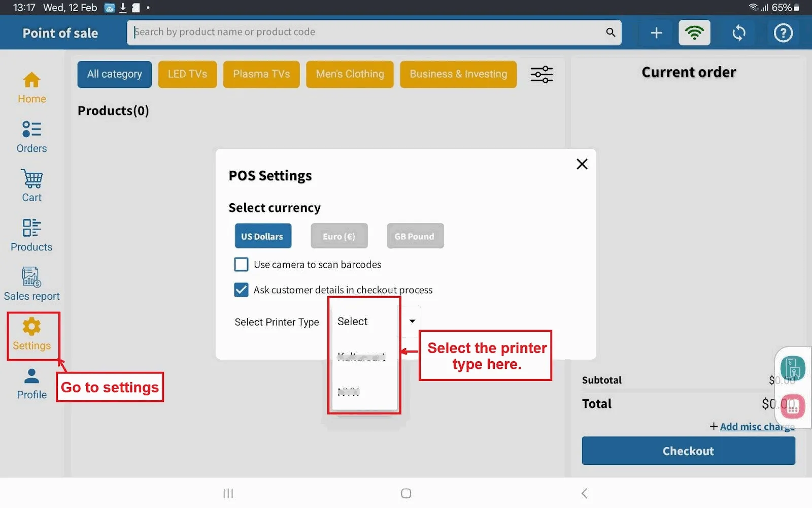The height and width of the screenshot is (508, 812).
Task: Tap Android back button
Action: 584,493
